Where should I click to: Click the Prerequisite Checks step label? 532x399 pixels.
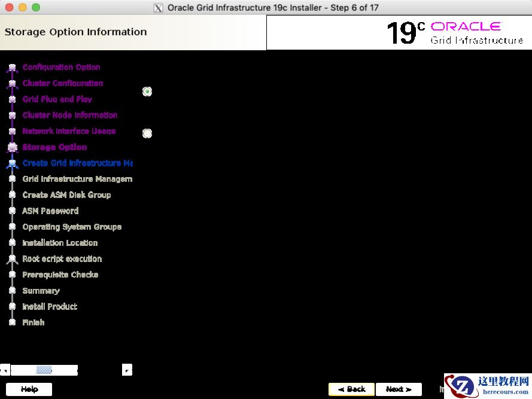click(60, 275)
